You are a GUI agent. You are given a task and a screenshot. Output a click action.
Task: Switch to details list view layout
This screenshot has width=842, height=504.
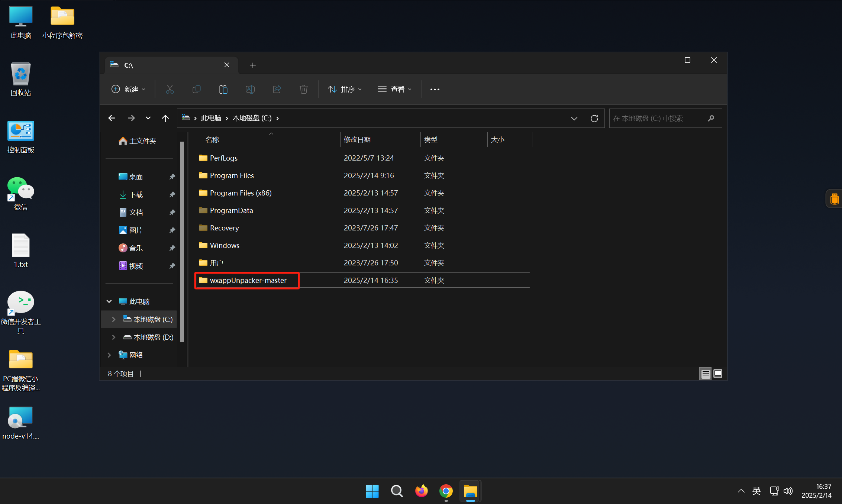[705, 374]
